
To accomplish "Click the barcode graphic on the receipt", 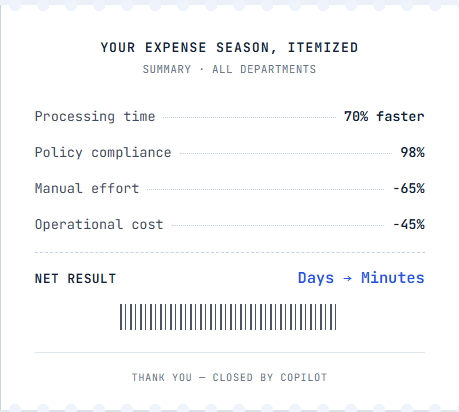I will click(x=228, y=317).
